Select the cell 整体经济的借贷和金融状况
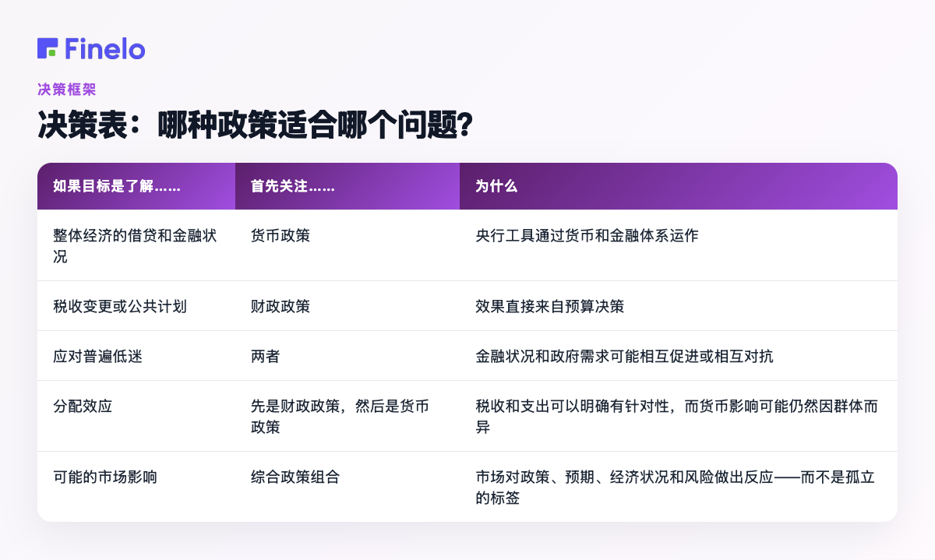 click(136, 245)
